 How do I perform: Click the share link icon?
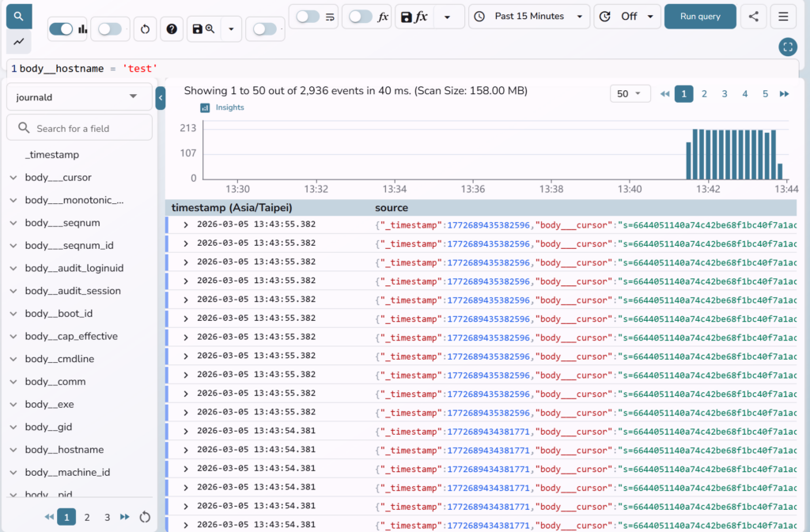coord(753,17)
